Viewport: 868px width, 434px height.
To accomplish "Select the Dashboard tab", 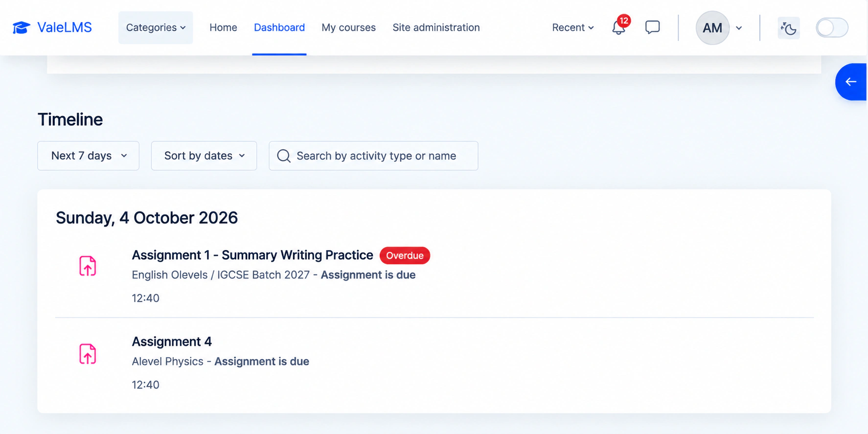I will point(279,27).
